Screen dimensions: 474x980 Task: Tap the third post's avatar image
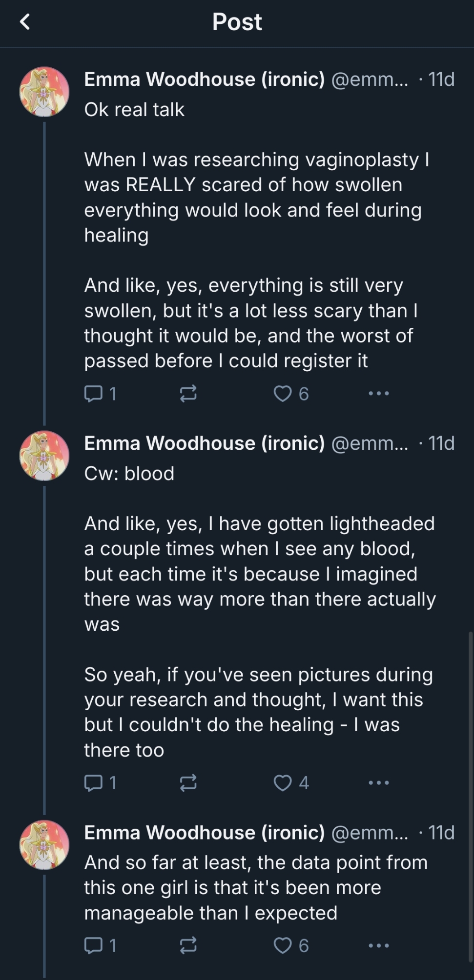click(x=44, y=845)
